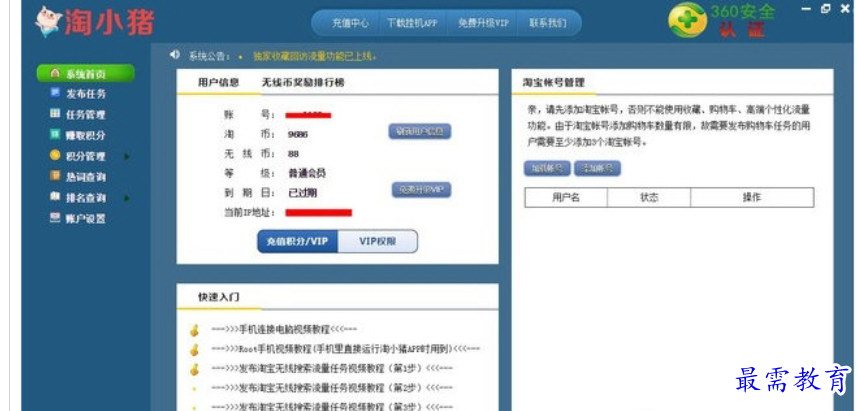The width and height of the screenshot is (857, 411).
Task: Click the 当前IP地址 label
Action: (249, 213)
